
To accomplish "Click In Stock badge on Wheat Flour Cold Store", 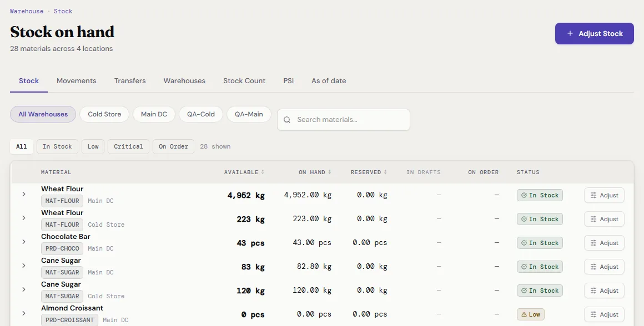I will tap(540, 219).
